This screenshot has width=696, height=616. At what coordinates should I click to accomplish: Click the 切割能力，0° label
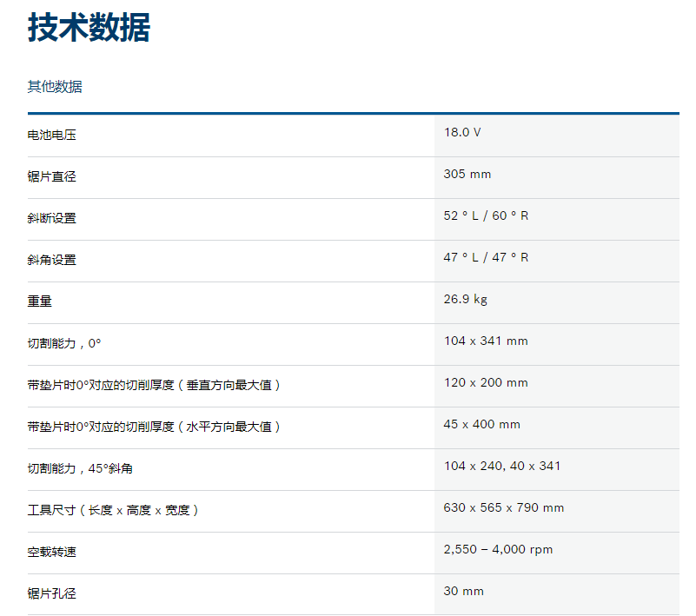64,343
